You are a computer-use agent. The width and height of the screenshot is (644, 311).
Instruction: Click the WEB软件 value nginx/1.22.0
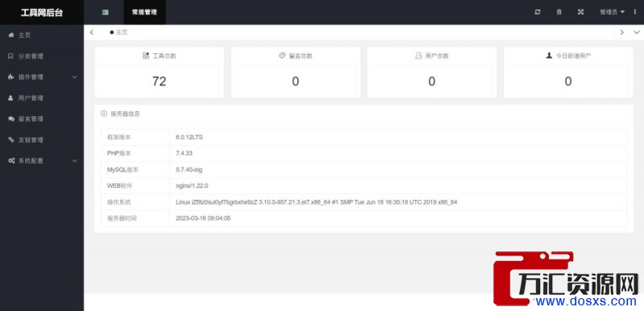[192, 186]
